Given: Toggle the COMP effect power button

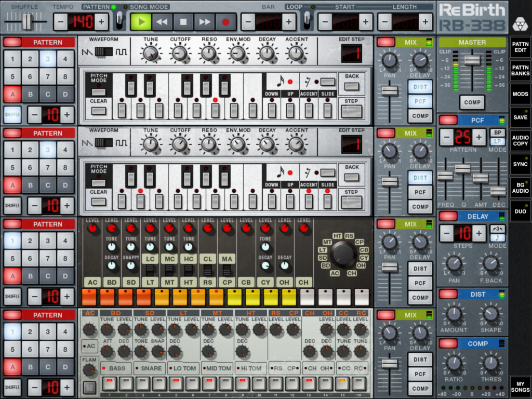Looking at the screenshot, I should pyautogui.click(x=448, y=344).
